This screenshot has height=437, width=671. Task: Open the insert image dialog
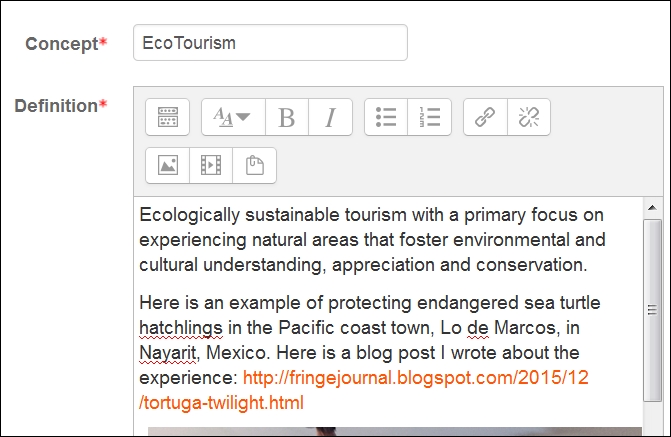point(167,165)
